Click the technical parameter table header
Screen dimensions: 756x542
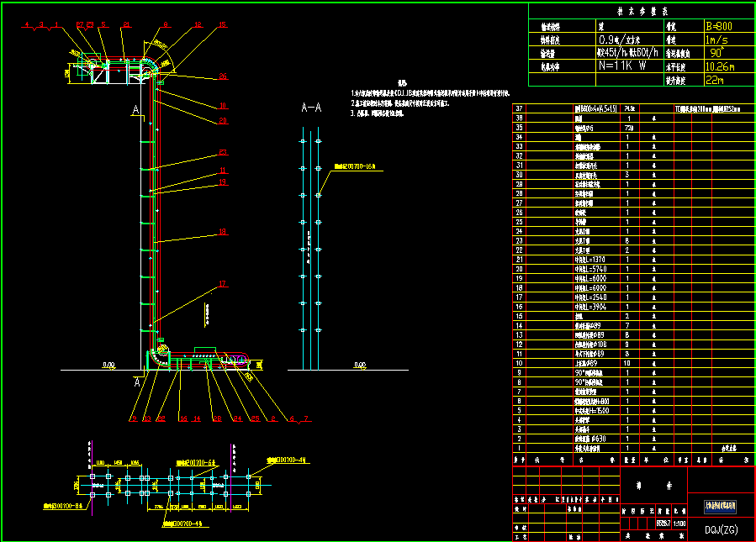(x=642, y=10)
